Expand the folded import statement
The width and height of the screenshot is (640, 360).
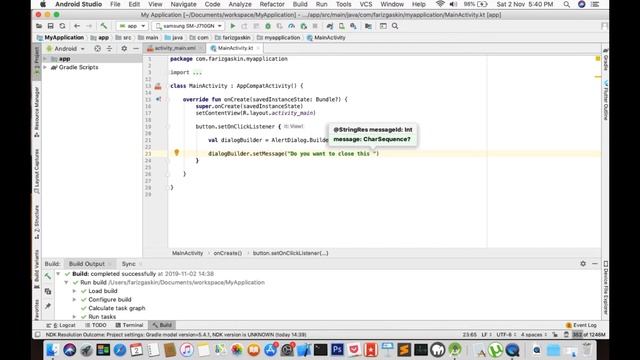point(197,72)
